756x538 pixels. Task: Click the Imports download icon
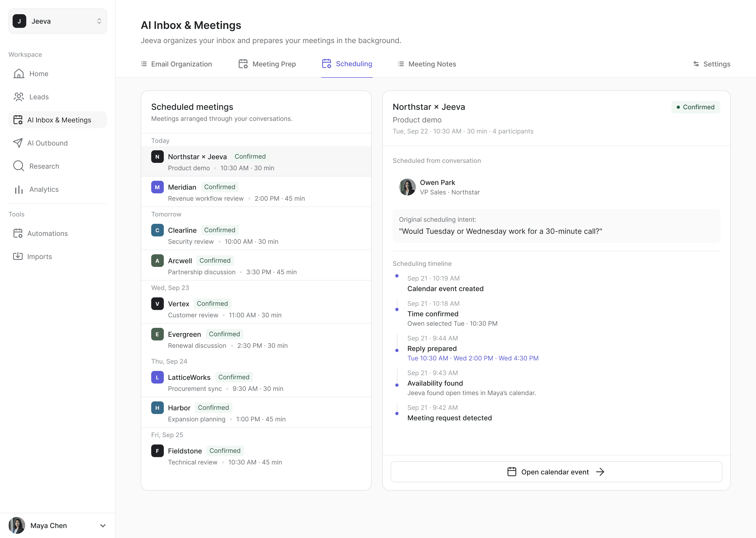coord(18,256)
